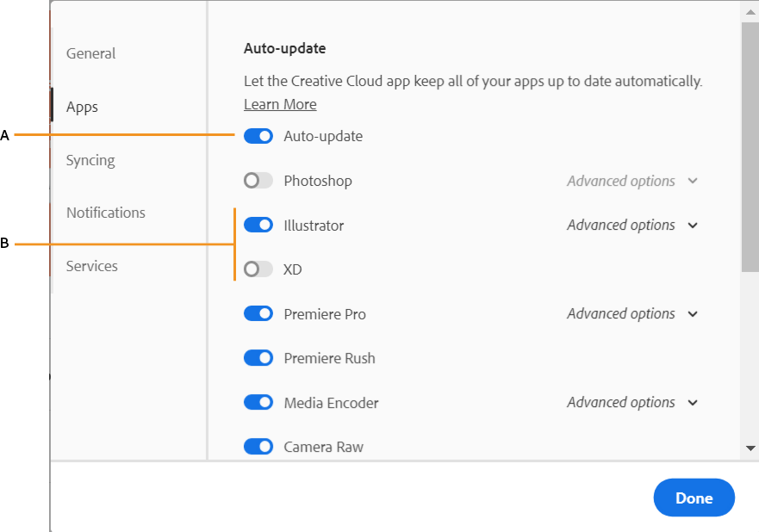Screen dimensions: 759x532
Task: Click the Done button
Action: point(694,498)
